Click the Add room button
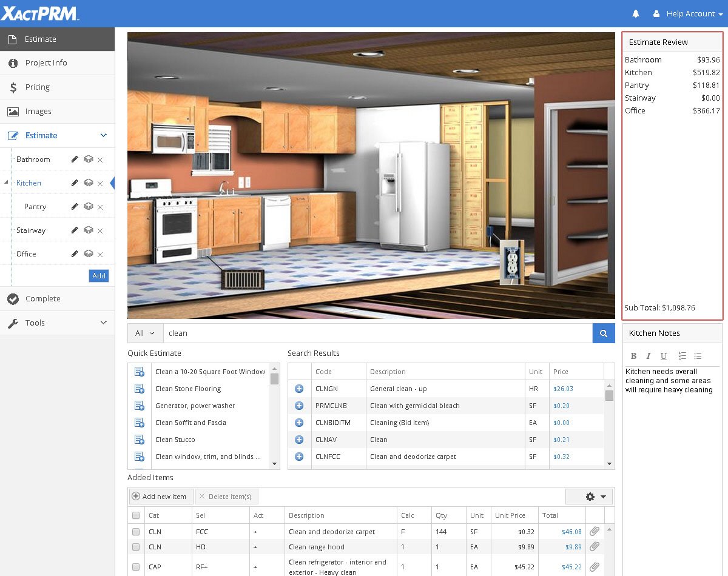The height and width of the screenshot is (576, 728). [98, 276]
